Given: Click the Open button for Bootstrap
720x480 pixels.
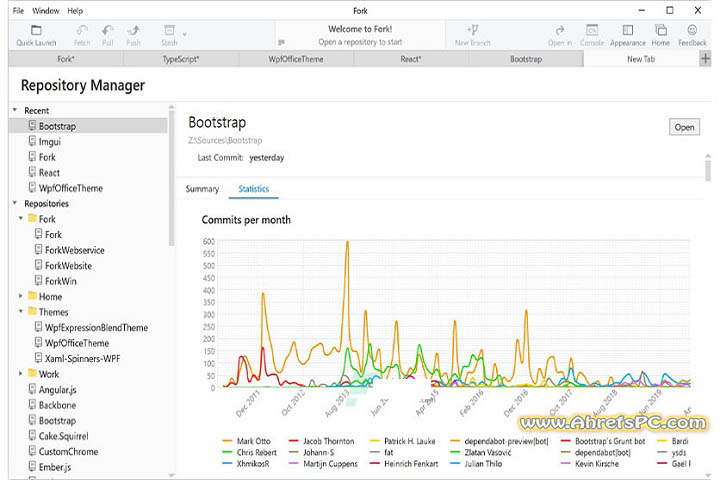Looking at the screenshot, I should [x=684, y=127].
